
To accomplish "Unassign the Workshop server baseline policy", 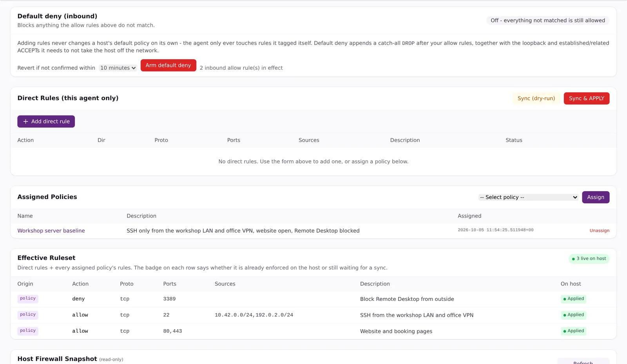I will coord(599,231).
